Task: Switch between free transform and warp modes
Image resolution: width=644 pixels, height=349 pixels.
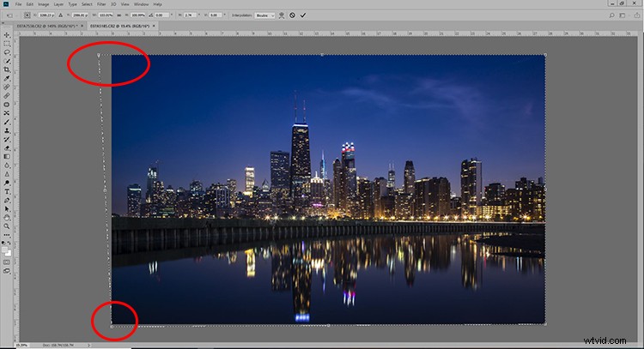Action: 282,15
